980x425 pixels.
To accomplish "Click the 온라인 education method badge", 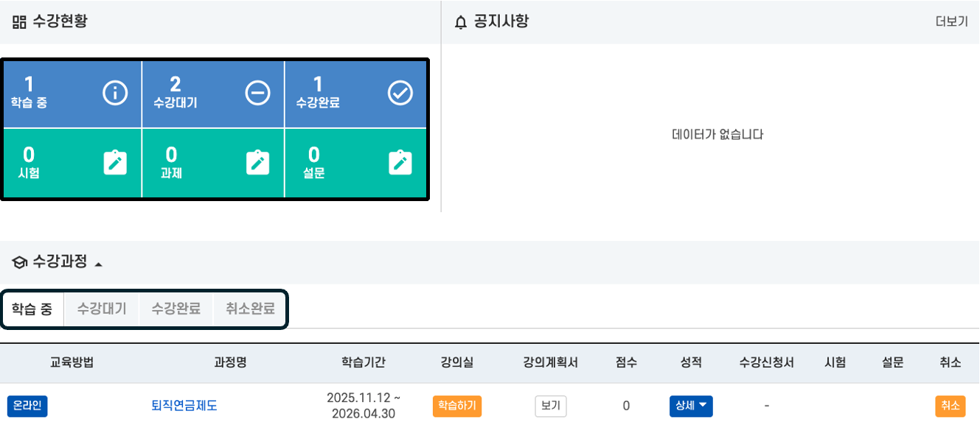I will click(27, 406).
